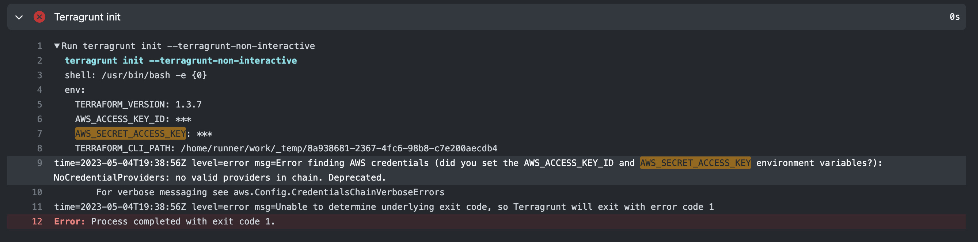The height and width of the screenshot is (242, 980).
Task: Collapse the Run terragrunt init log group
Action: [x=56, y=46]
